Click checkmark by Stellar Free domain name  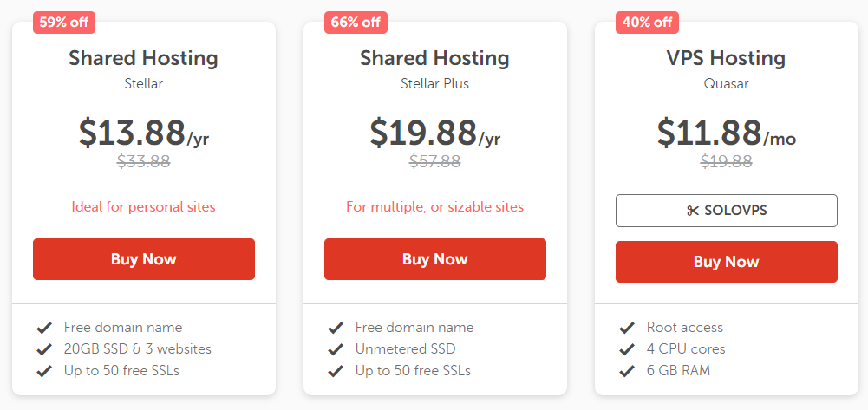pos(44,329)
